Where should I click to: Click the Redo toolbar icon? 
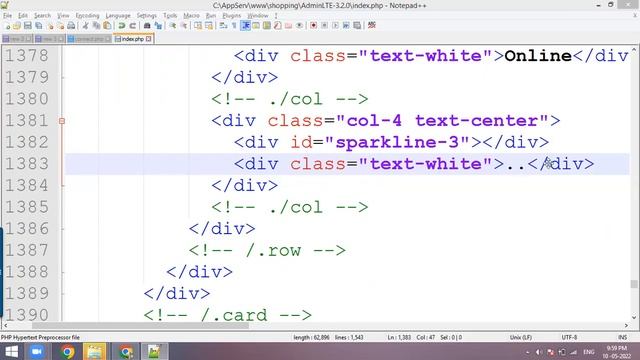coord(133,26)
